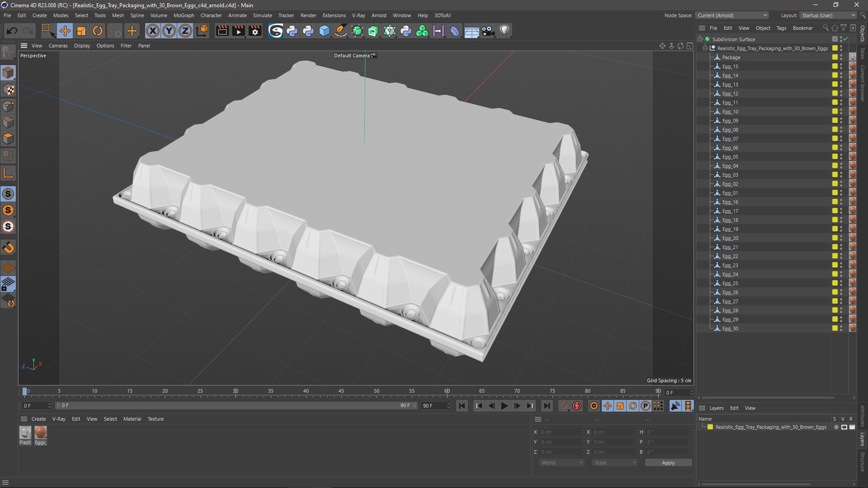Go to start of animation
Image resolution: width=868 pixels, height=488 pixels.
462,406
